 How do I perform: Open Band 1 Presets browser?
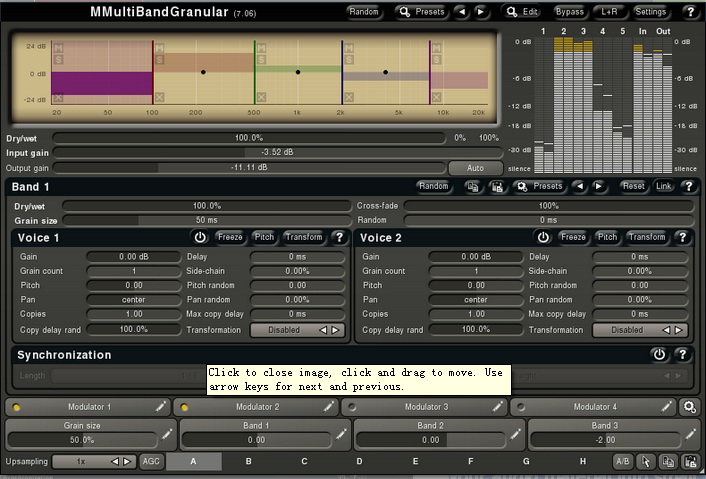pyautogui.click(x=540, y=186)
